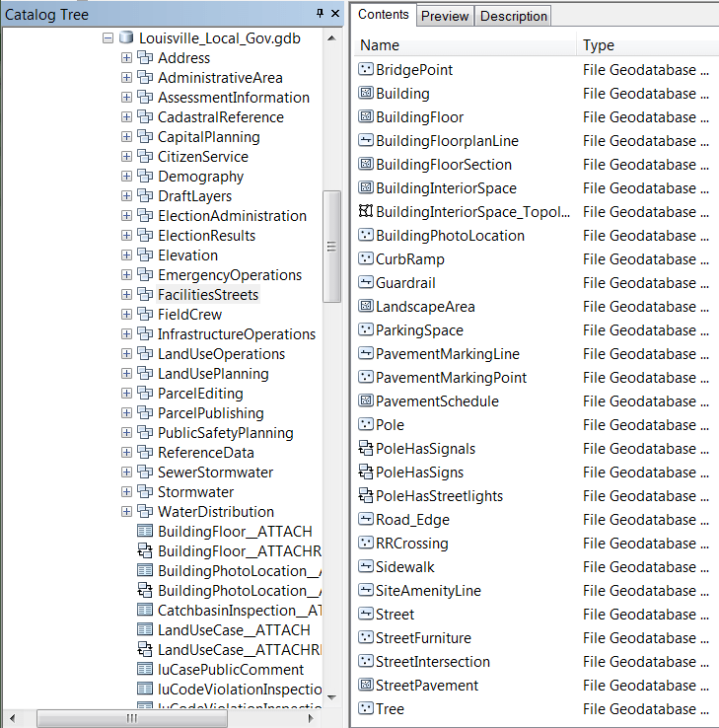Expand the CadastralReference dataset
Image resolution: width=719 pixels, height=728 pixels.
[x=126, y=117]
